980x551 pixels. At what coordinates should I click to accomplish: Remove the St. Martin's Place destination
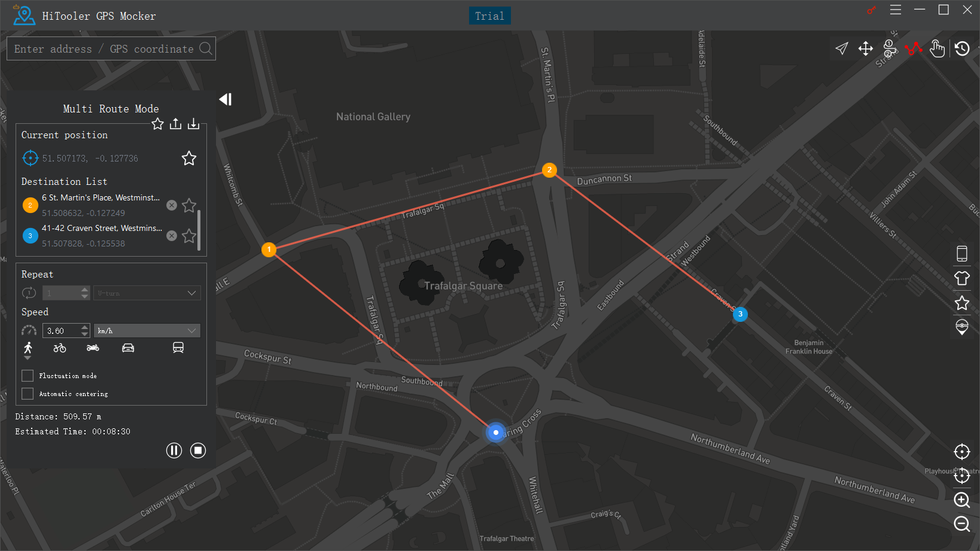pyautogui.click(x=172, y=205)
